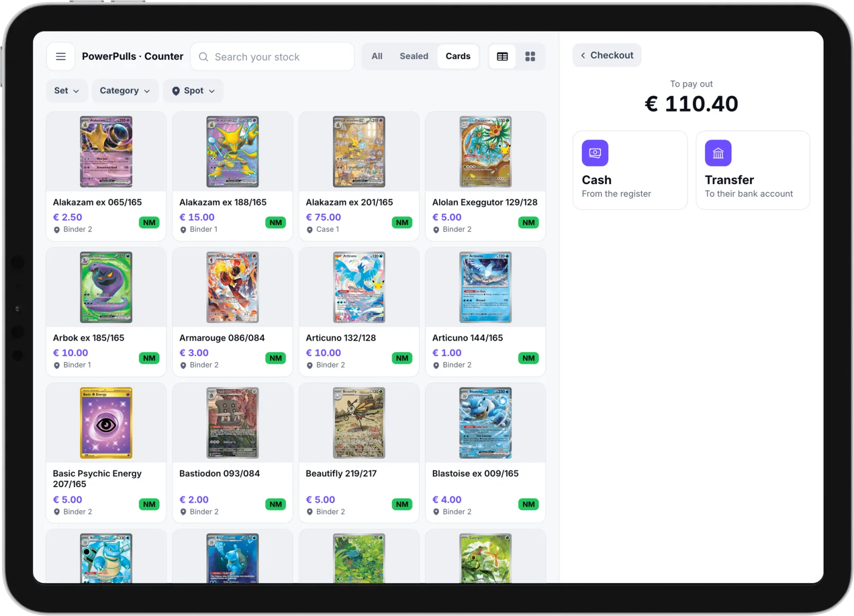
Task: Click location pin for Alakazam ex 065/165
Action: click(57, 230)
